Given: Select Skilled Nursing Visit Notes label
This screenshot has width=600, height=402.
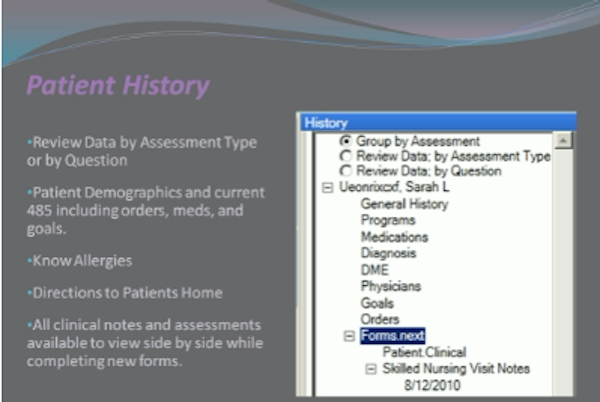Looking at the screenshot, I should tap(456, 368).
